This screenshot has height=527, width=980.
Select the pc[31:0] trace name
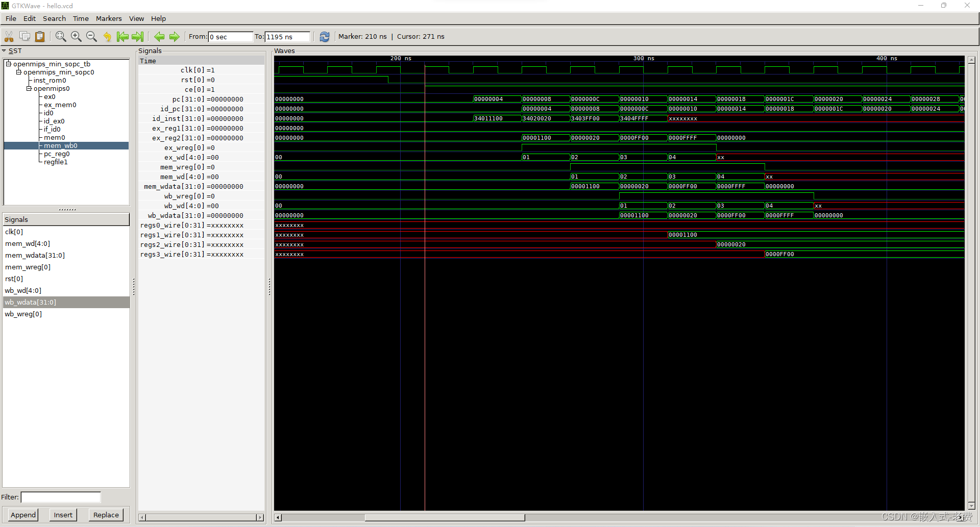coord(188,99)
